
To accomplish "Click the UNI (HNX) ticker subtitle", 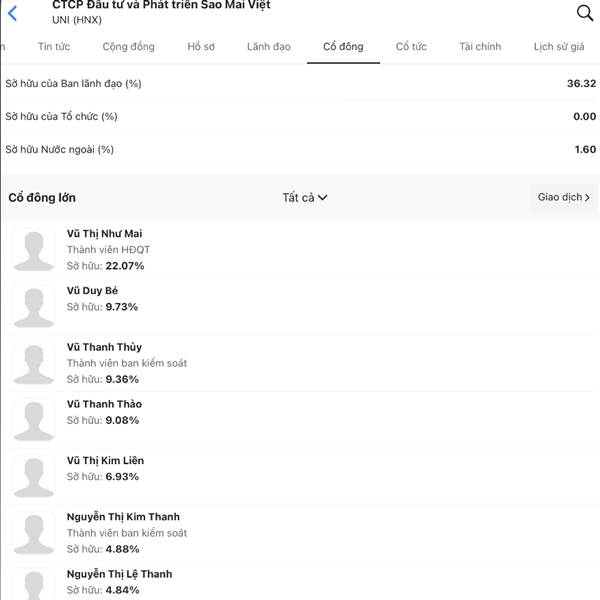I will click(x=77, y=20).
